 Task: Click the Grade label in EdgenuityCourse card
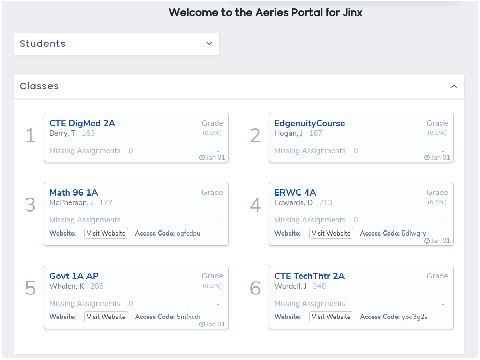coord(437,123)
